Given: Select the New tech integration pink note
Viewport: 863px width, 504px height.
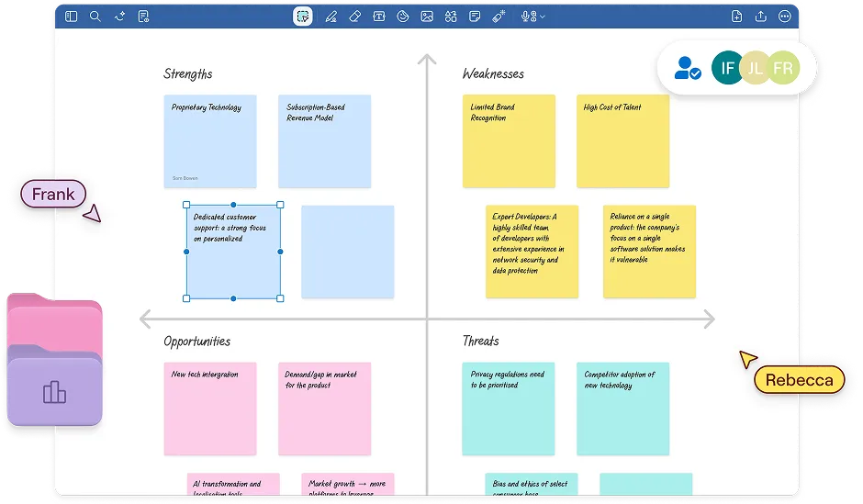Looking at the screenshot, I should [210, 409].
